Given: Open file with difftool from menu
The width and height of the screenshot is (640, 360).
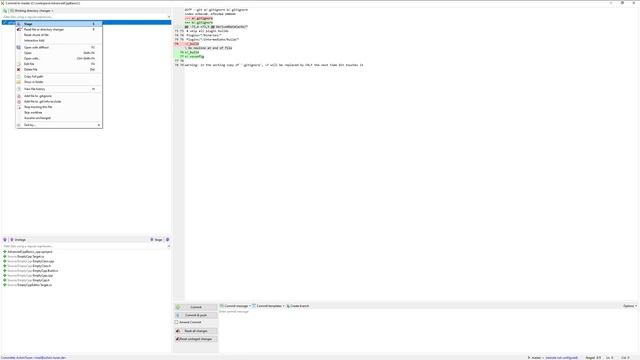Looking at the screenshot, I should click(x=59, y=47).
